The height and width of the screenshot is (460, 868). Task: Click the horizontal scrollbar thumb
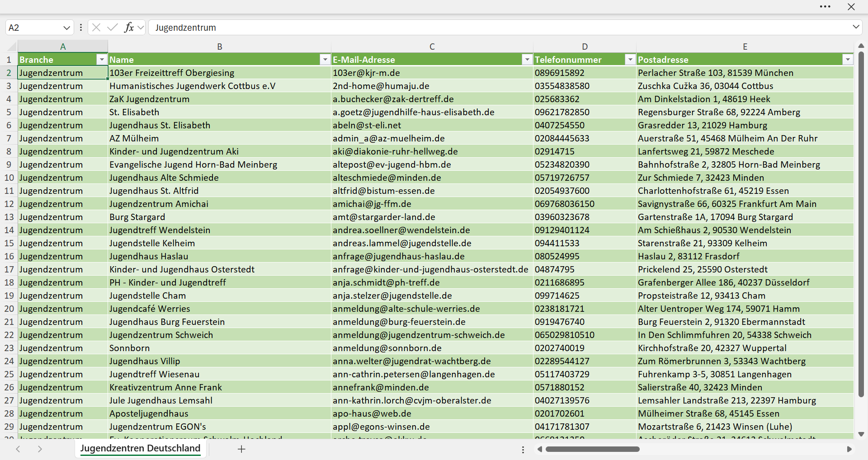click(x=592, y=449)
